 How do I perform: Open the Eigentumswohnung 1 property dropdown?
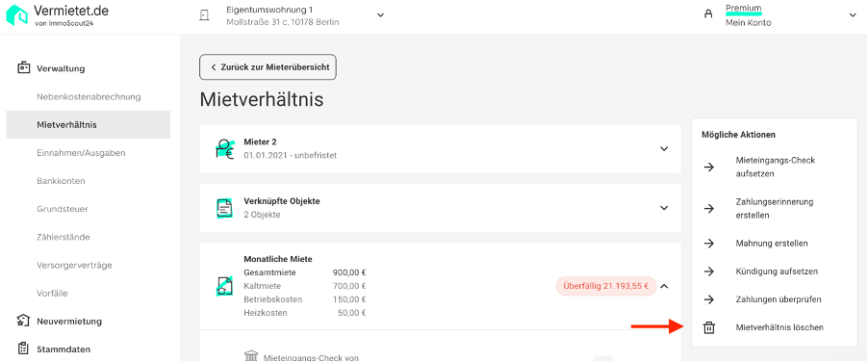pyautogui.click(x=380, y=15)
